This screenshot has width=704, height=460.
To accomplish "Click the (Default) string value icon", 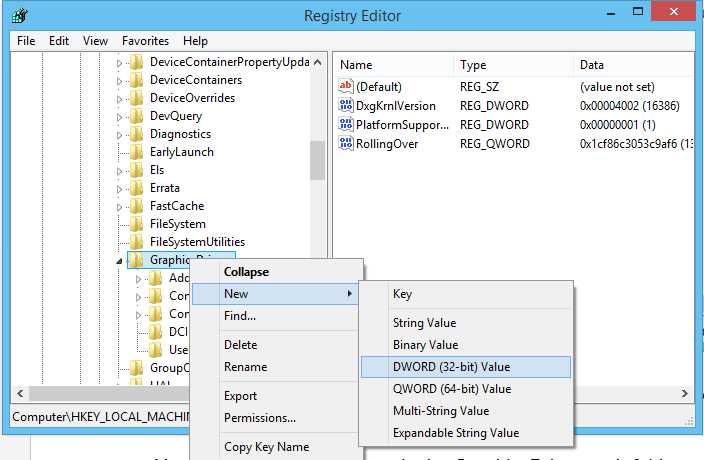I will 346,86.
